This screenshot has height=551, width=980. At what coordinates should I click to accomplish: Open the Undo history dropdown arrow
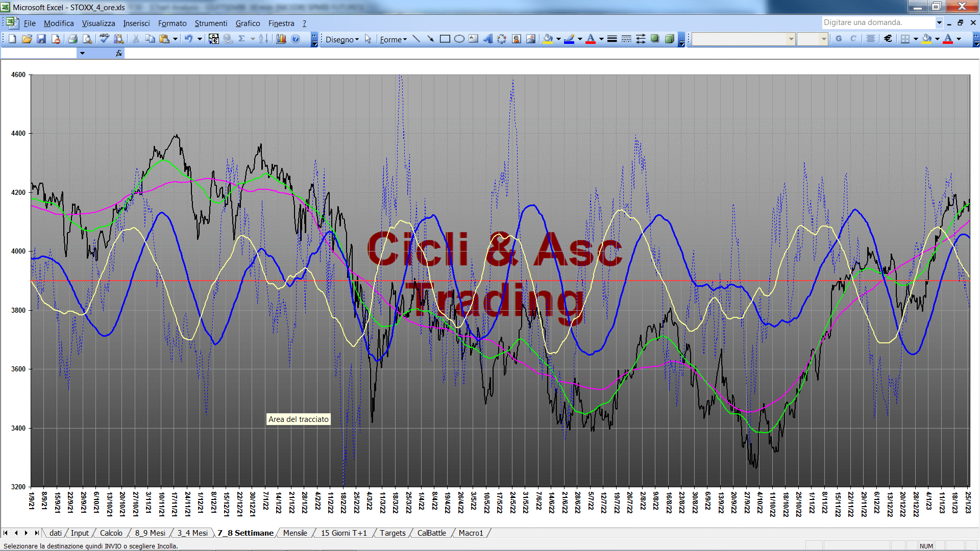[200, 39]
